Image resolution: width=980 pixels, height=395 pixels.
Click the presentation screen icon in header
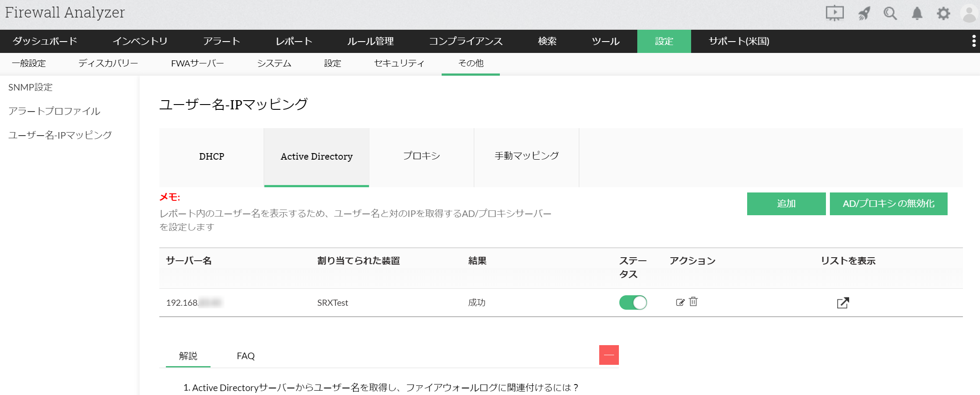(834, 13)
